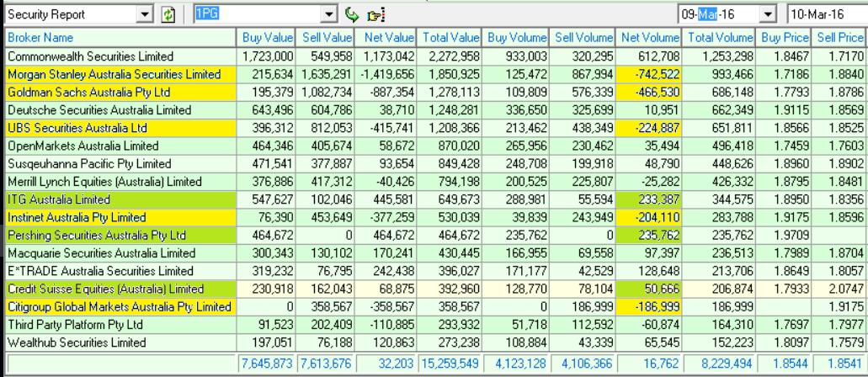Click Net Volume cell -186,999

coord(649,306)
